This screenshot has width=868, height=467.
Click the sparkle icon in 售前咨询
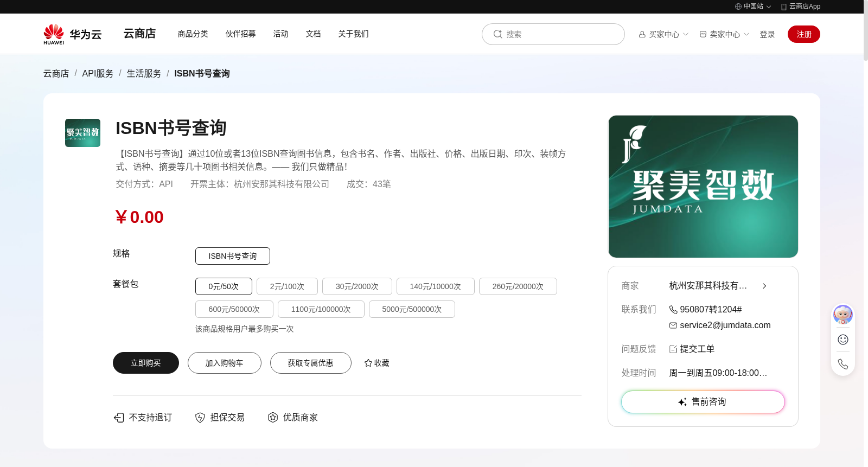click(682, 402)
